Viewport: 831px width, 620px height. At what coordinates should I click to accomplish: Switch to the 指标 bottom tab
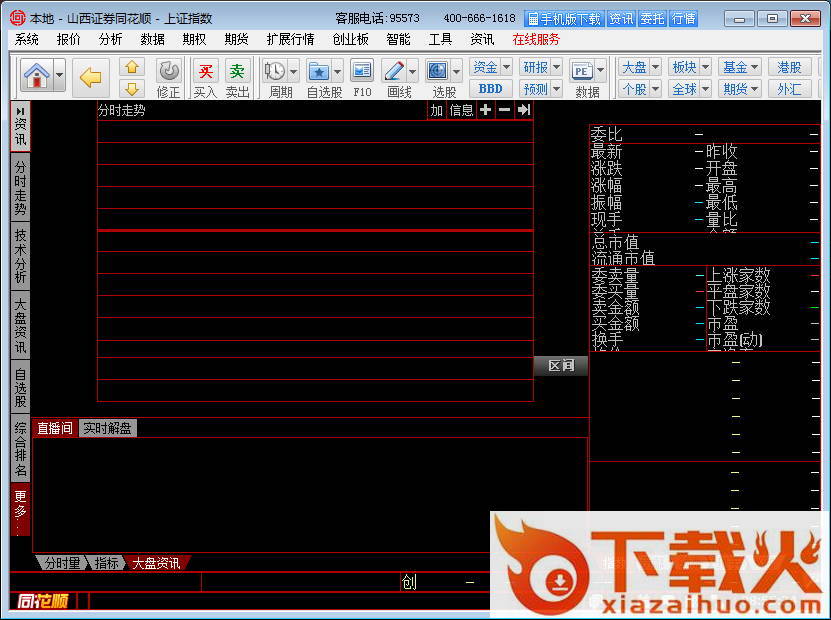(105, 563)
